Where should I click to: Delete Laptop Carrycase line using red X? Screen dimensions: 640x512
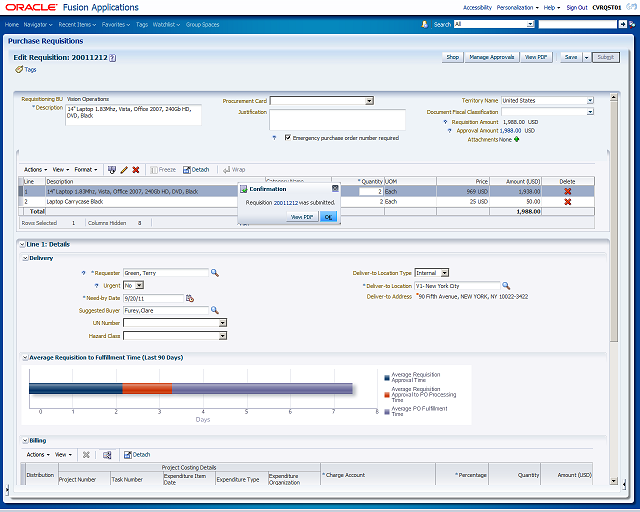click(x=567, y=202)
